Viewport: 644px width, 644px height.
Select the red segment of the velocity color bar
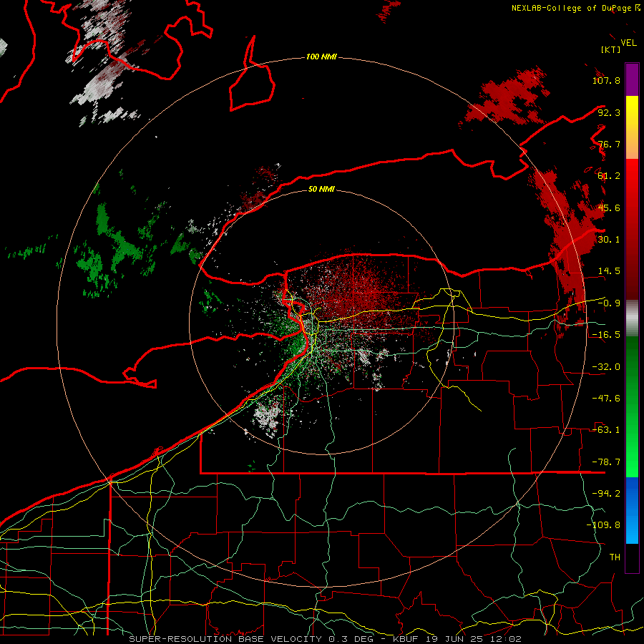(632, 229)
